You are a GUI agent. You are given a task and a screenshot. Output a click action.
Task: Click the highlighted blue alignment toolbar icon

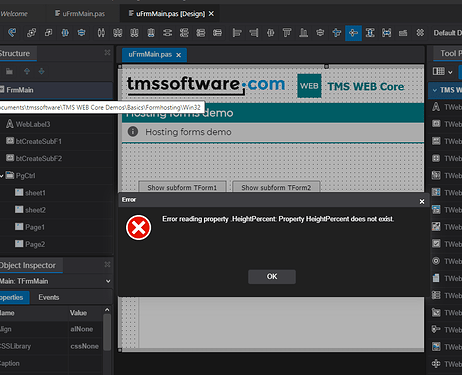(x=353, y=33)
